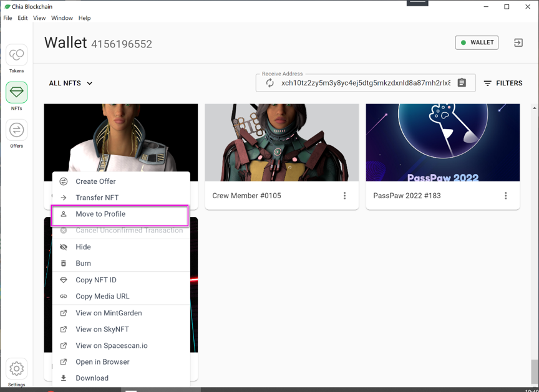Click the external link icon for MintGarden

[64, 313]
